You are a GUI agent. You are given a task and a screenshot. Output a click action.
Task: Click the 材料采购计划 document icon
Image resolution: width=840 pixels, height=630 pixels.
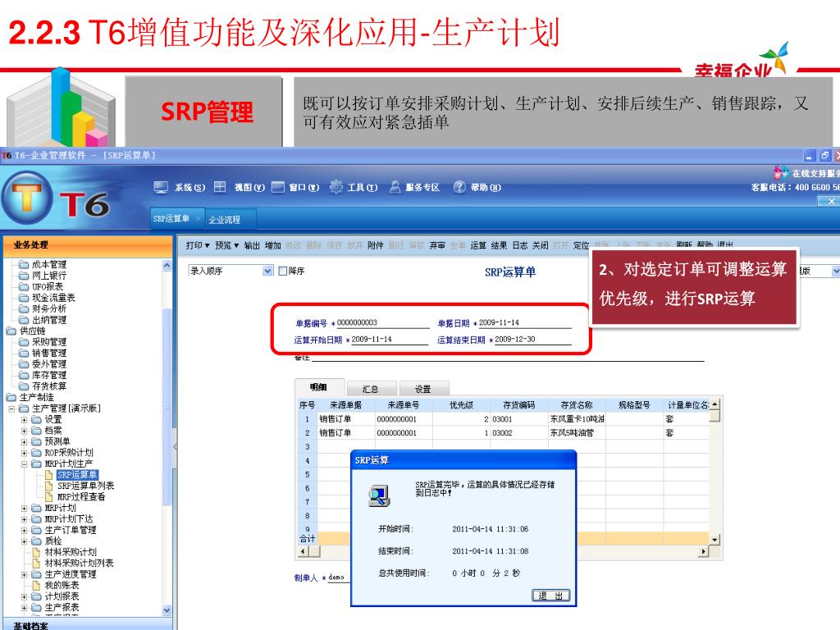[36, 552]
